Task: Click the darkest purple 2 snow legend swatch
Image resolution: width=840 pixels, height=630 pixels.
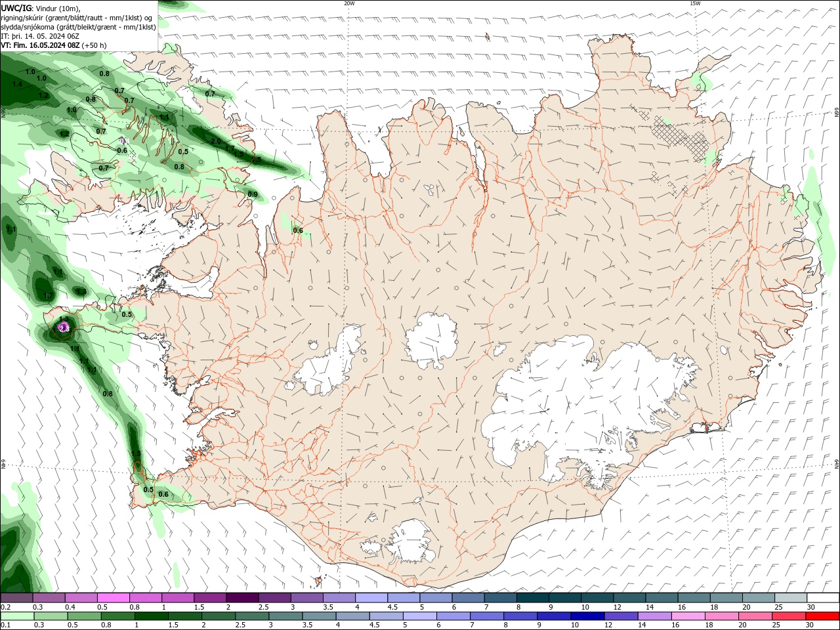Action: click(x=241, y=598)
